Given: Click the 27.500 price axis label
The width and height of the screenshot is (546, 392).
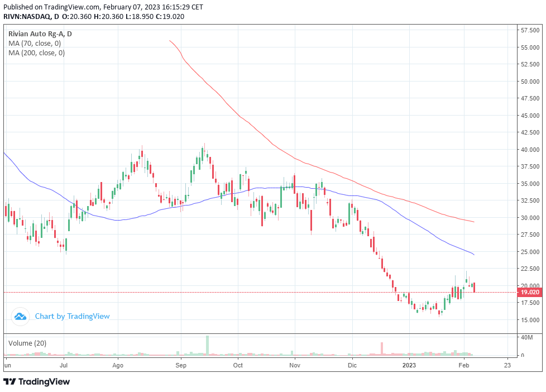Looking at the screenshot, I should coord(530,235).
